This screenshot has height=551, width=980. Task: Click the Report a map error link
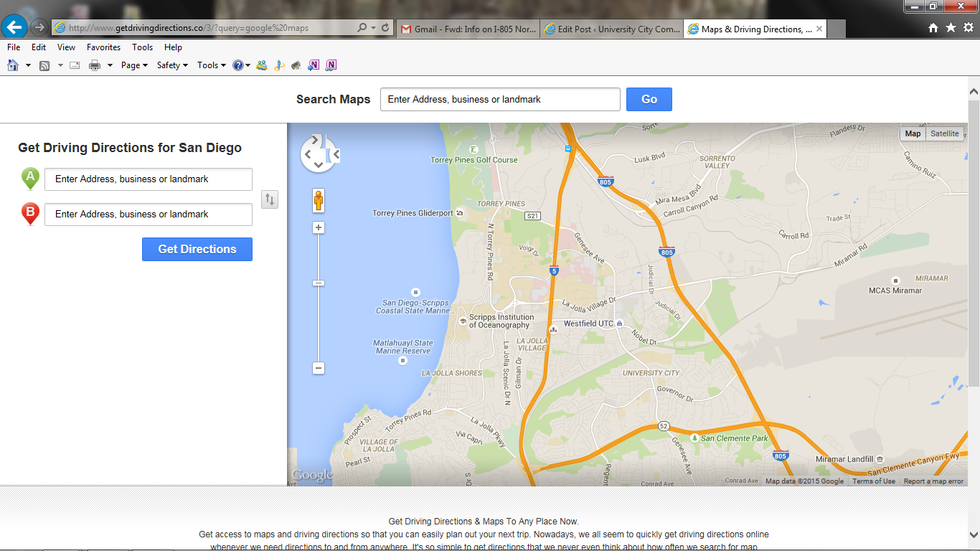[x=933, y=481]
